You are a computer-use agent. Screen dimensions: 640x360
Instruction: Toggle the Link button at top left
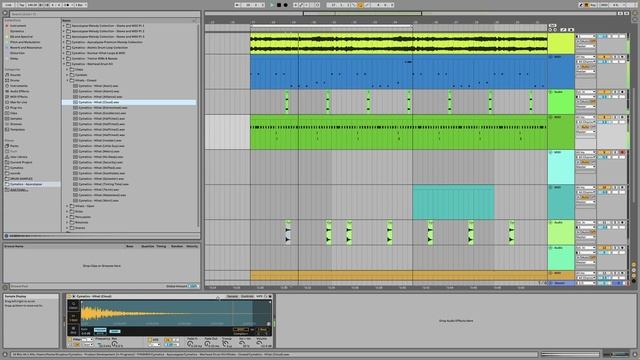8,5
